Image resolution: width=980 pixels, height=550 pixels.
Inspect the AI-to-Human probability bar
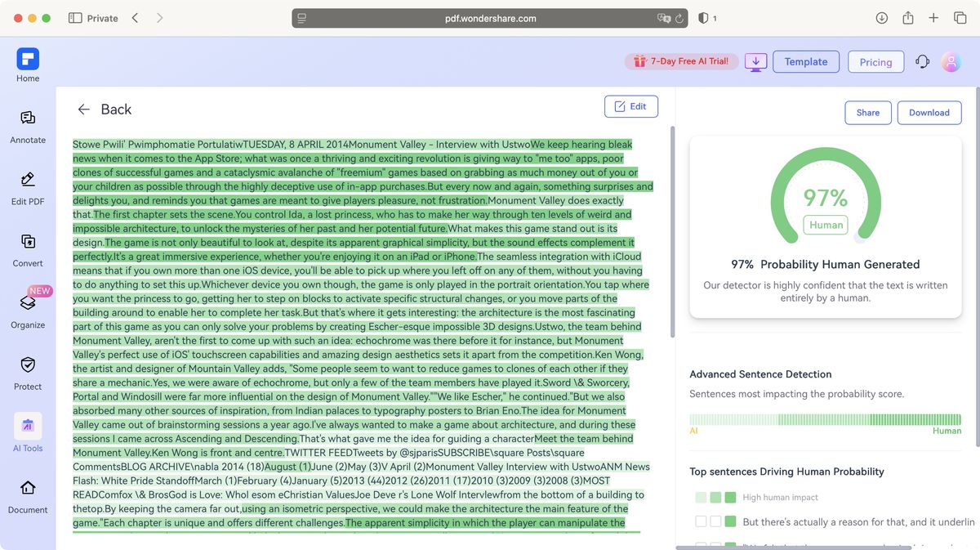(x=825, y=418)
